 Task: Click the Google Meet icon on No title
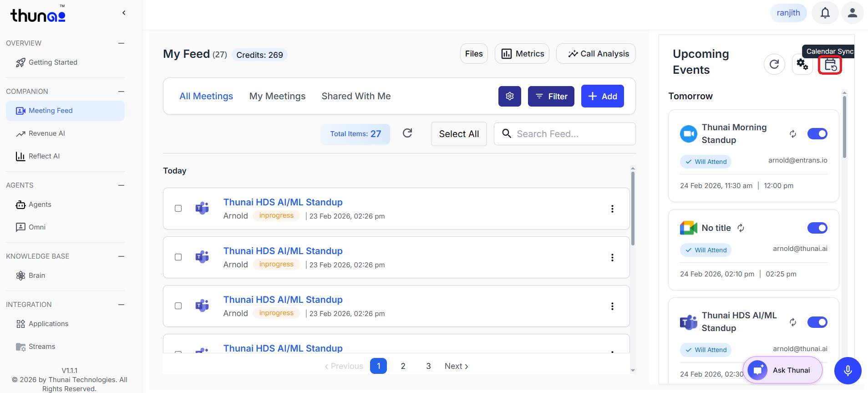tap(688, 228)
